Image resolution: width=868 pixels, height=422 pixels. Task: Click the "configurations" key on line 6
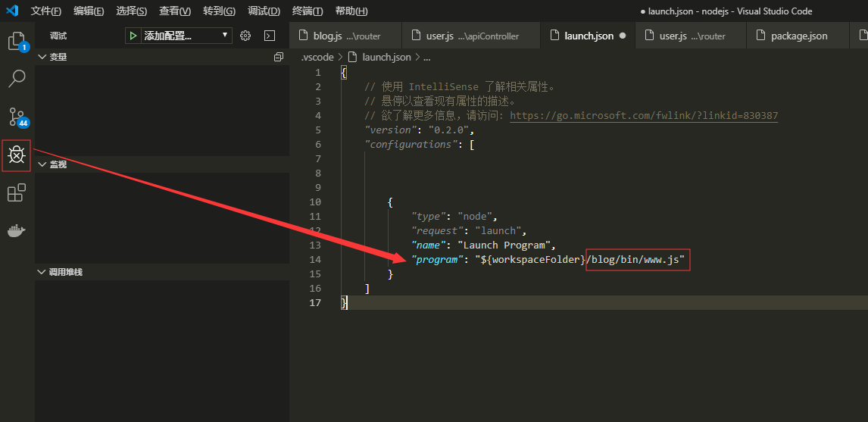(410, 145)
